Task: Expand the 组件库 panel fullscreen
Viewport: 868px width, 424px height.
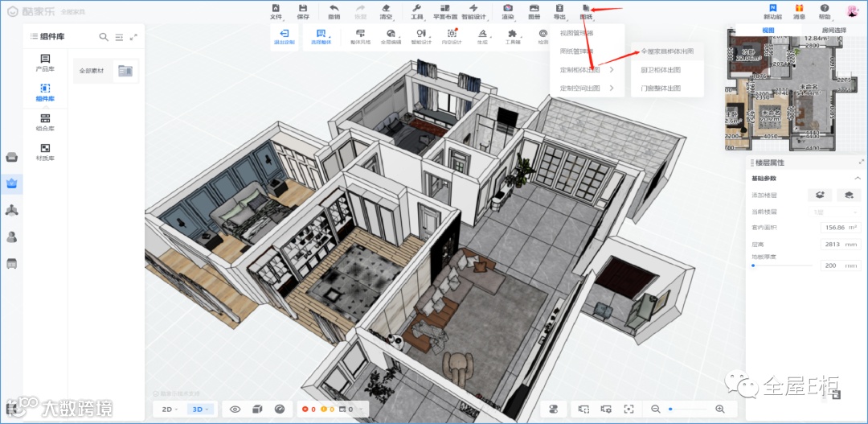Action: [x=133, y=37]
